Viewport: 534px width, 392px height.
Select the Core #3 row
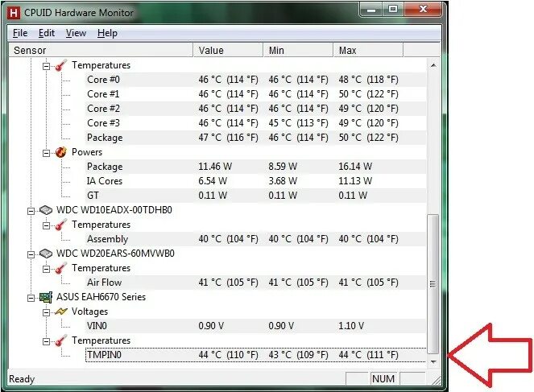(255, 123)
